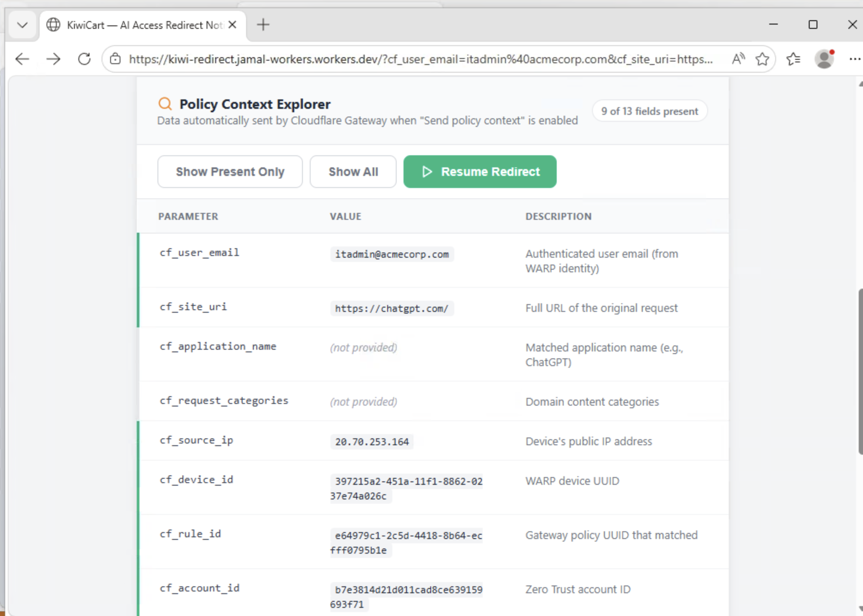Click the Show All button
The height and width of the screenshot is (616, 863).
[353, 172]
